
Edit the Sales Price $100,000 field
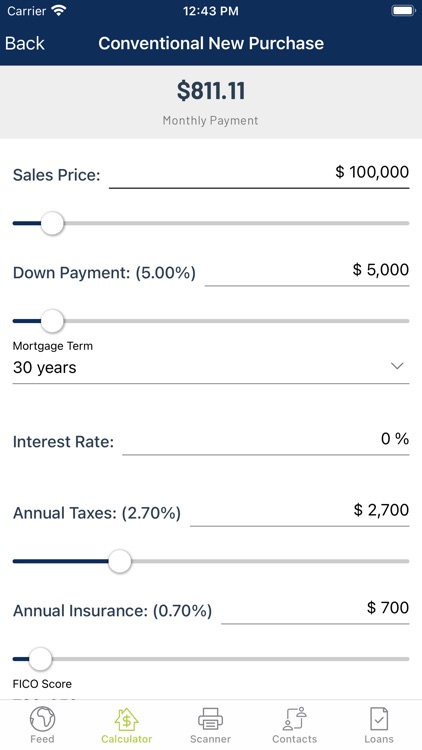[x=259, y=174]
